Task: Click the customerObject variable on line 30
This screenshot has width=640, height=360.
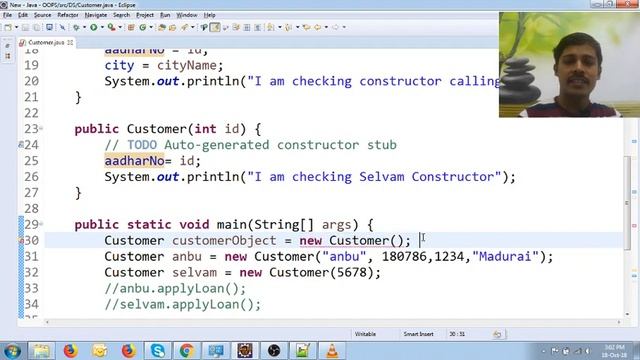Action: pos(224,241)
